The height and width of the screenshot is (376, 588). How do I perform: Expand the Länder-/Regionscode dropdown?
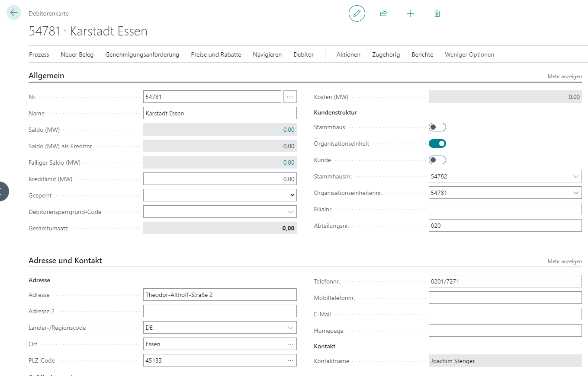click(x=290, y=328)
